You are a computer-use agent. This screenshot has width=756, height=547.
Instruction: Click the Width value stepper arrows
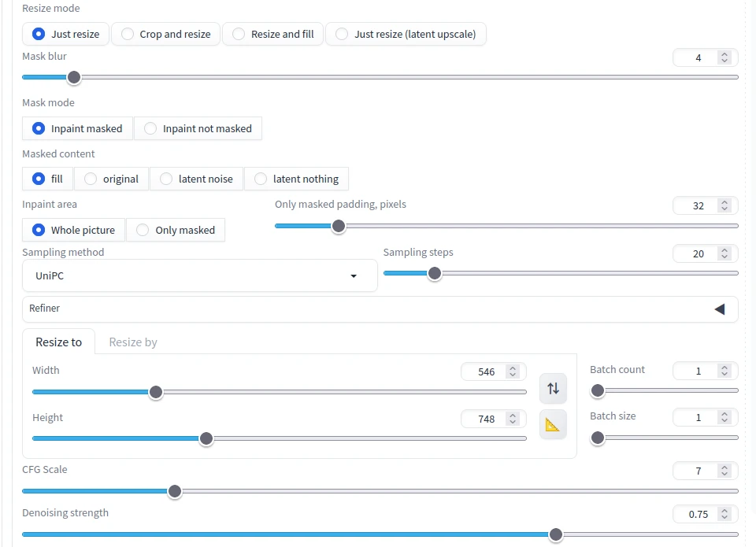513,371
